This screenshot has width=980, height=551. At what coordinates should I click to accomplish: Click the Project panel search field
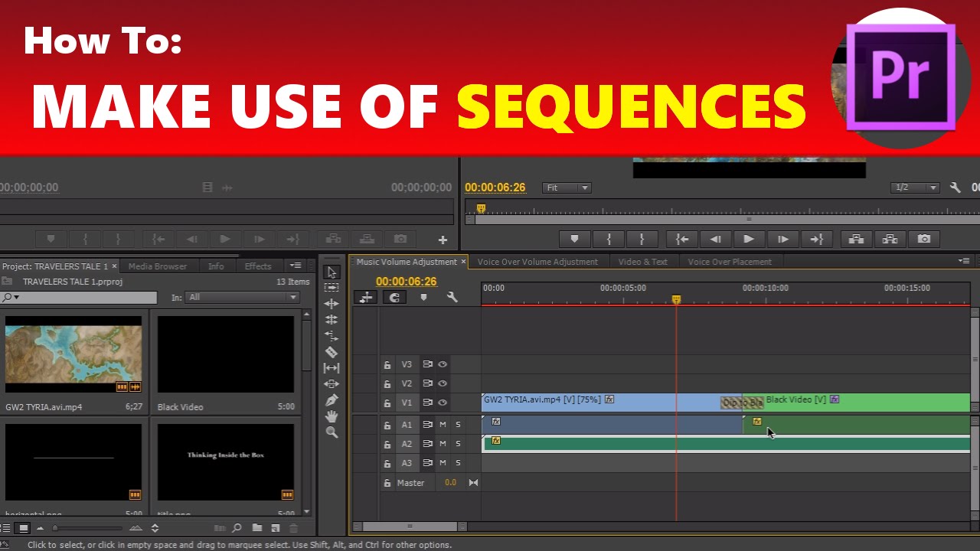pyautogui.click(x=79, y=297)
